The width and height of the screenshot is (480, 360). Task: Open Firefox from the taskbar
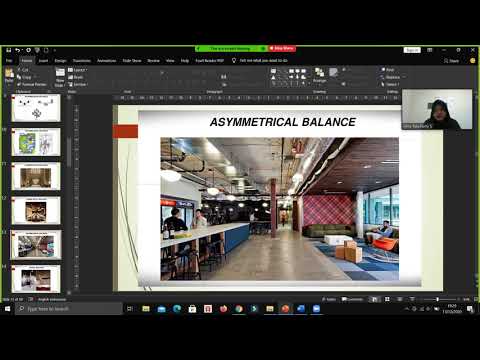[x=223, y=309]
